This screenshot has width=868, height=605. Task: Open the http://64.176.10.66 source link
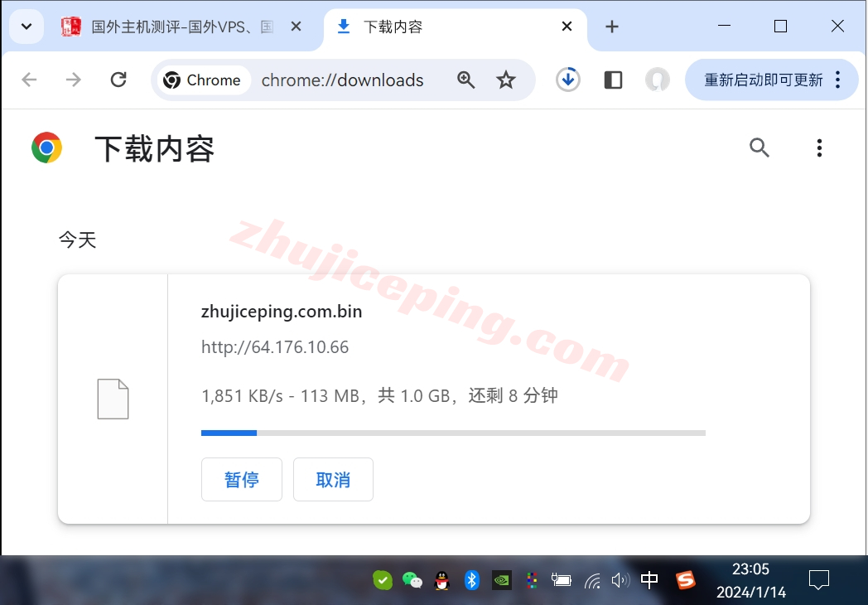pos(275,346)
